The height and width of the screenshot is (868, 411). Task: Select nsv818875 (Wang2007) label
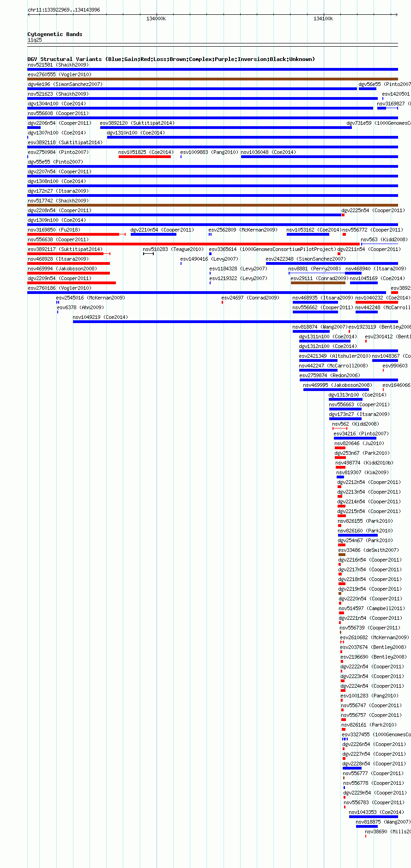(x=383, y=822)
